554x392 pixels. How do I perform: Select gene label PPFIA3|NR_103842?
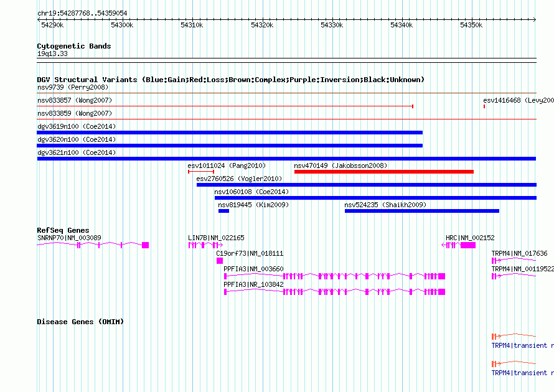253,284
